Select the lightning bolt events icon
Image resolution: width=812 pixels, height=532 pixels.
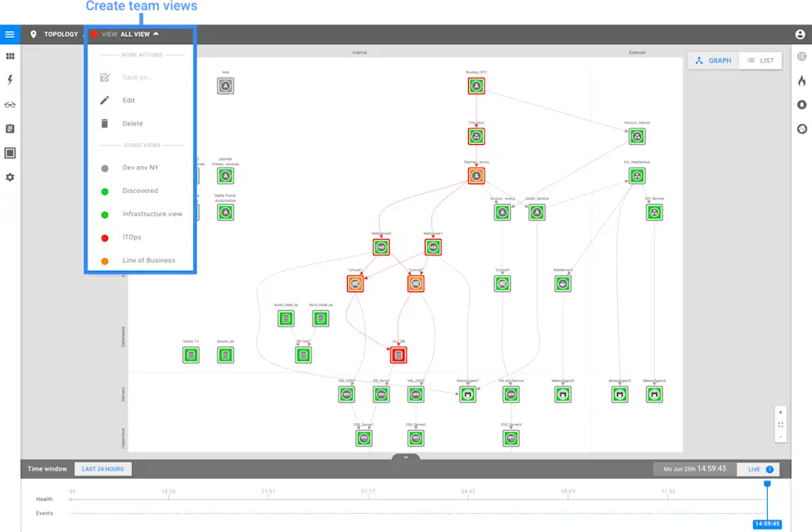click(x=10, y=79)
